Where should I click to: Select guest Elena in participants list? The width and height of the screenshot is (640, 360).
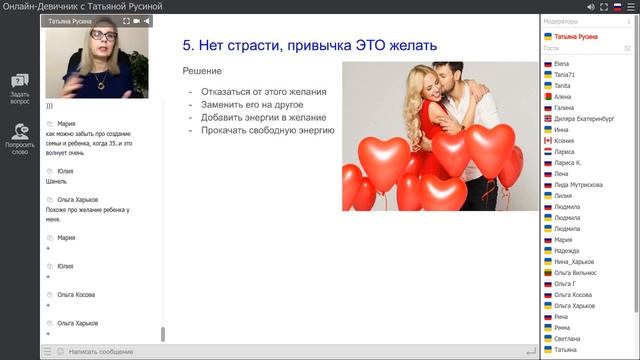point(561,64)
